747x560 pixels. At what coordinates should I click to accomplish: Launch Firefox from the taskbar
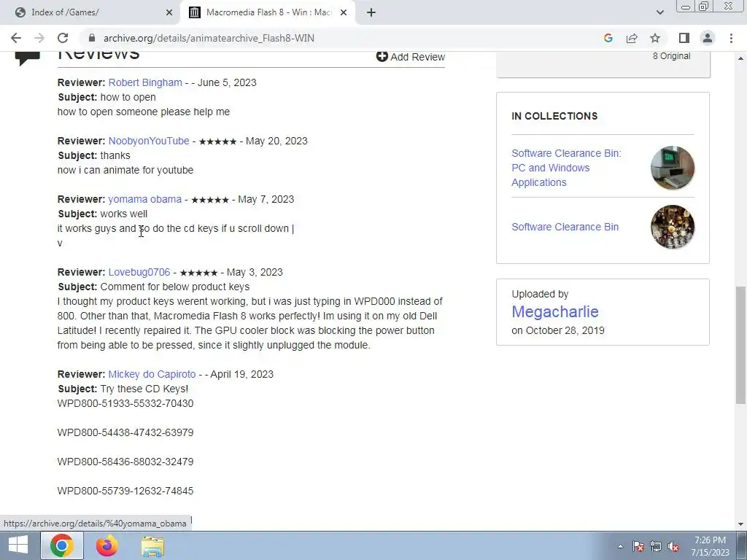107,545
